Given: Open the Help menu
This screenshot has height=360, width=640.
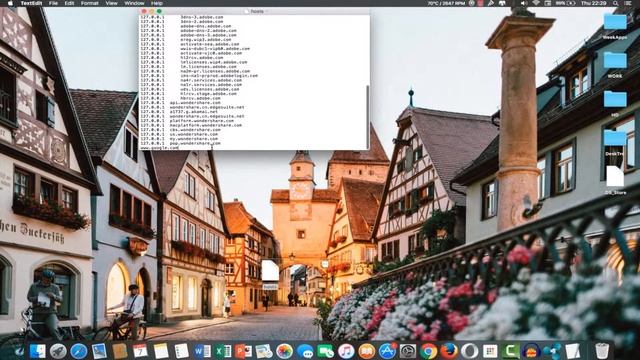Looking at the screenshot, I should click(x=157, y=3).
